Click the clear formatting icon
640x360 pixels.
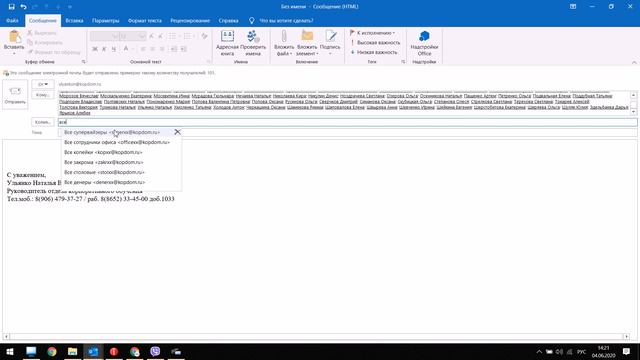204,36
